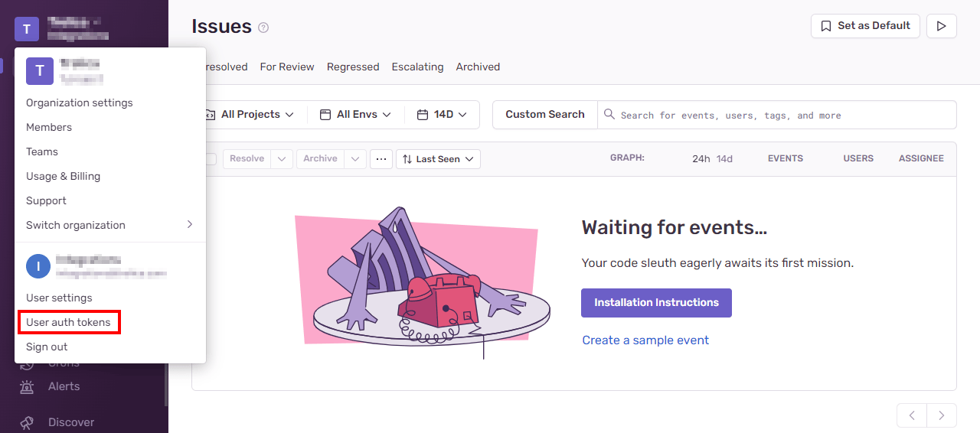Viewport: 980px width, 433px height.
Task: Open Organization settings menu entry
Action: [x=80, y=103]
